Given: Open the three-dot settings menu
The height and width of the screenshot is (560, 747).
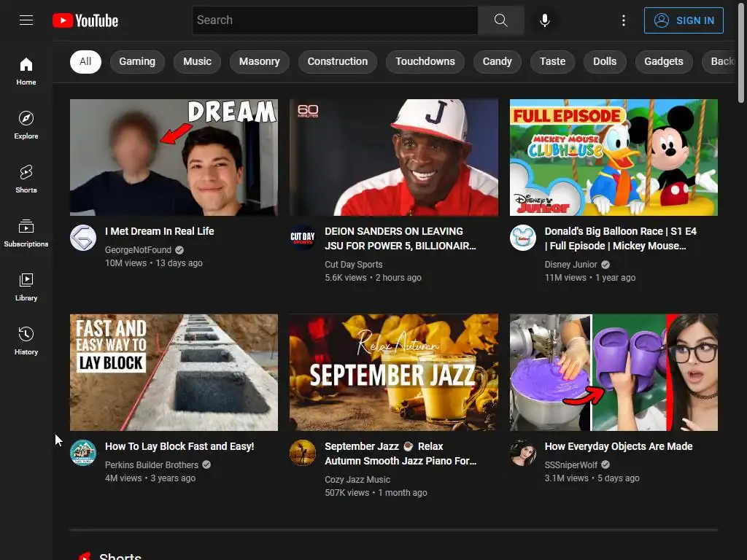Looking at the screenshot, I should click(x=624, y=20).
